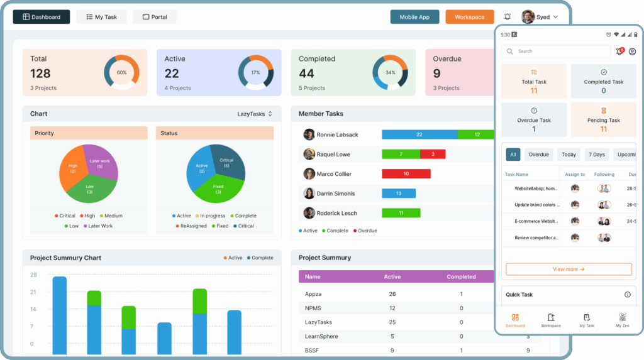Tap the Dashboard icon in the mobile navigation

click(x=515, y=320)
